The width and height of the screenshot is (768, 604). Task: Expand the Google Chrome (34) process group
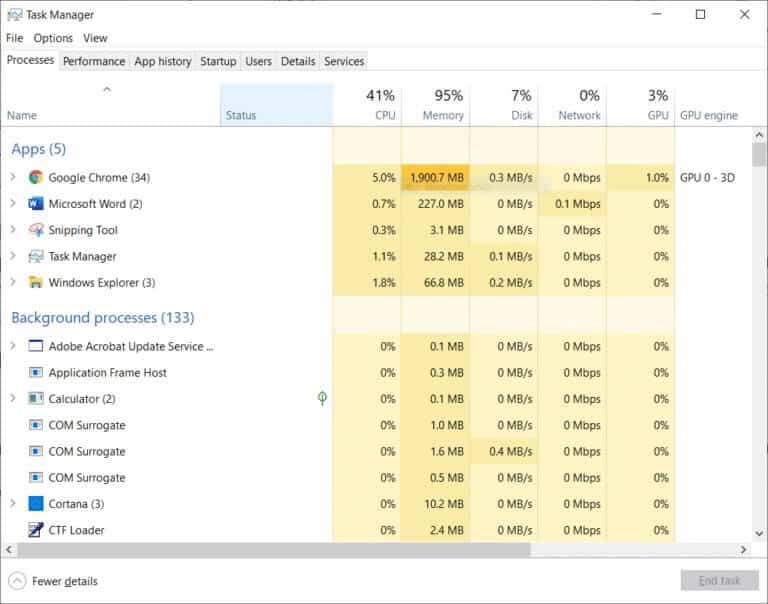(x=13, y=177)
